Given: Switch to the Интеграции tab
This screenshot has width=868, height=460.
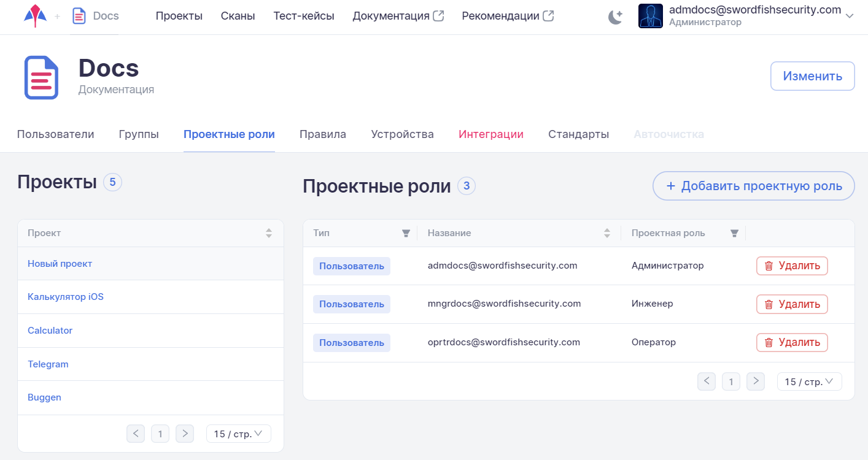Looking at the screenshot, I should click(x=490, y=134).
